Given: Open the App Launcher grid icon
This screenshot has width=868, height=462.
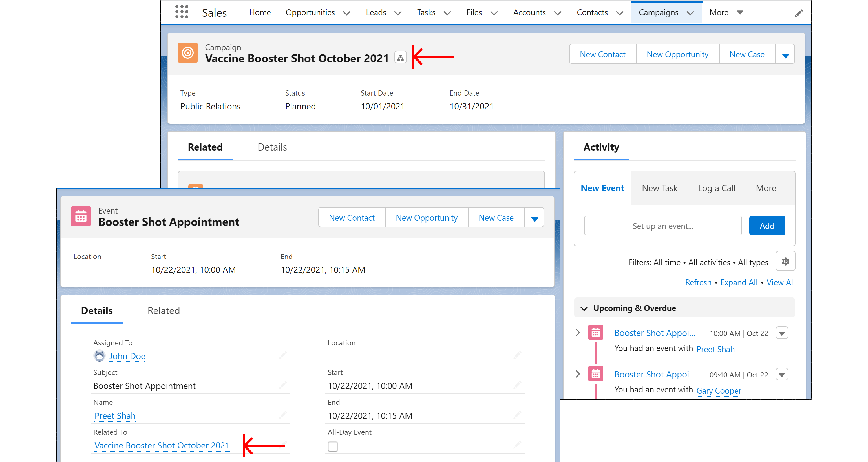Looking at the screenshot, I should pos(182,12).
